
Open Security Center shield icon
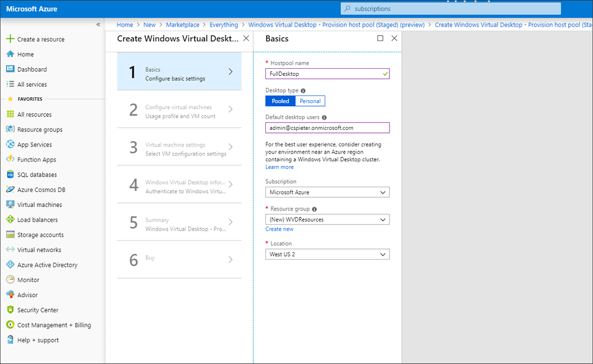tap(10, 309)
